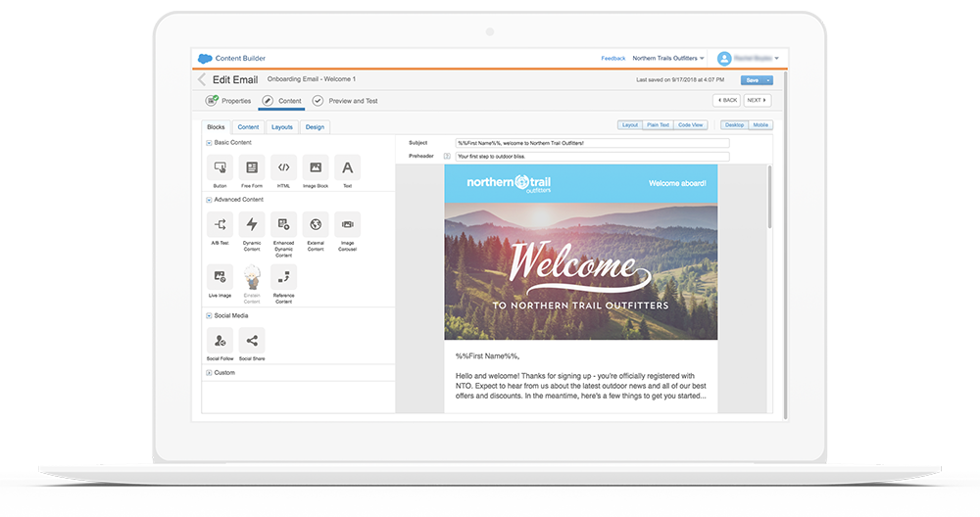
Task: Open the Northern Trails Outfitters account dropdown
Action: coord(668,58)
